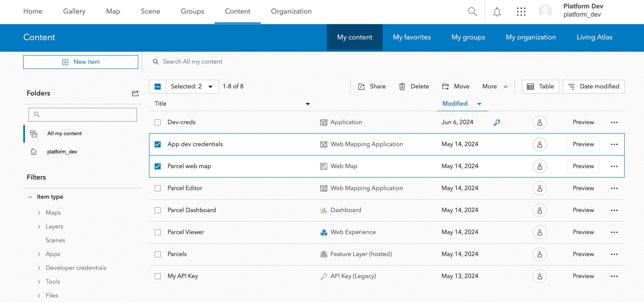The height and width of the screenshot is (303, 644).
Task: Click the New item button
Action: [81, 62]
